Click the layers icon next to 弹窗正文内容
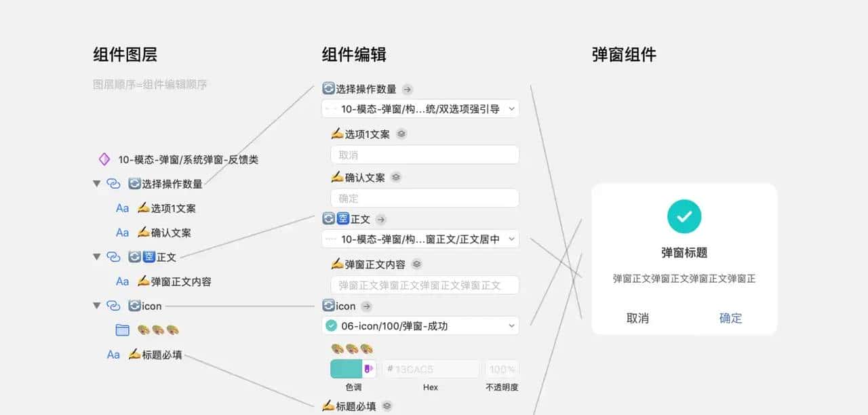Viewport: 868px width, 415px height. [417, 264]
